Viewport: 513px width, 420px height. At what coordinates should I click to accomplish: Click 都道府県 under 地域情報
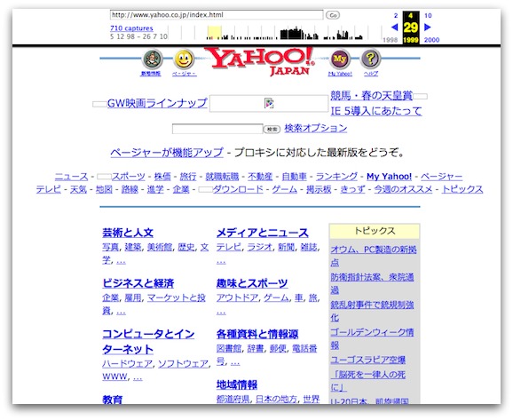233,400
